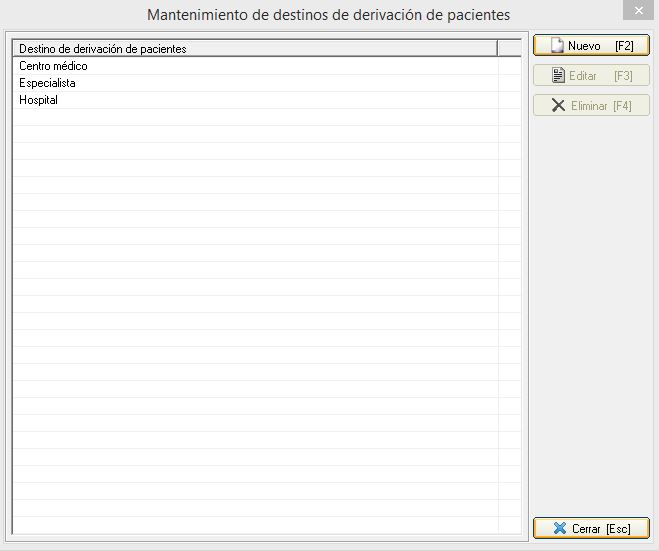Click the last empty row in the list

point(254,523)
